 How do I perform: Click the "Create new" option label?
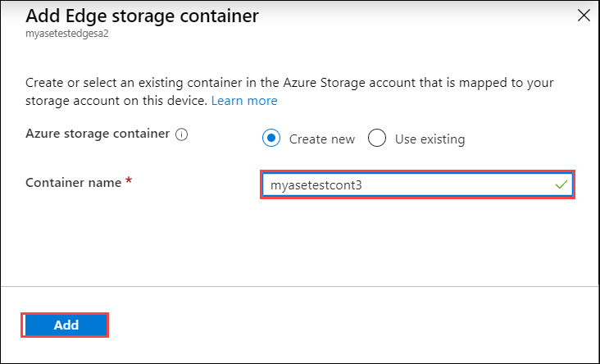[322, 139]
